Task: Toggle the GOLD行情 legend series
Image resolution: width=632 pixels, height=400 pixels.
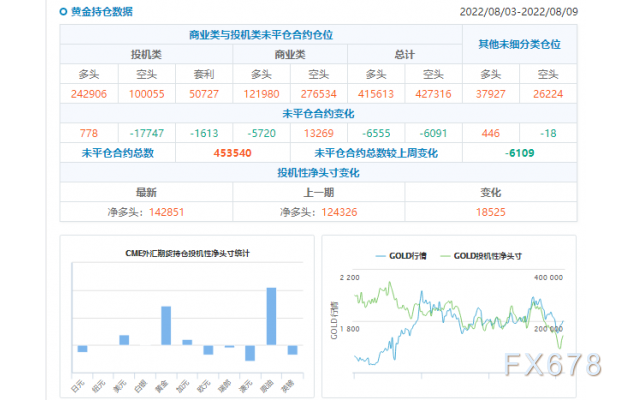Action: pyautogui.click(x=401, y=256)
